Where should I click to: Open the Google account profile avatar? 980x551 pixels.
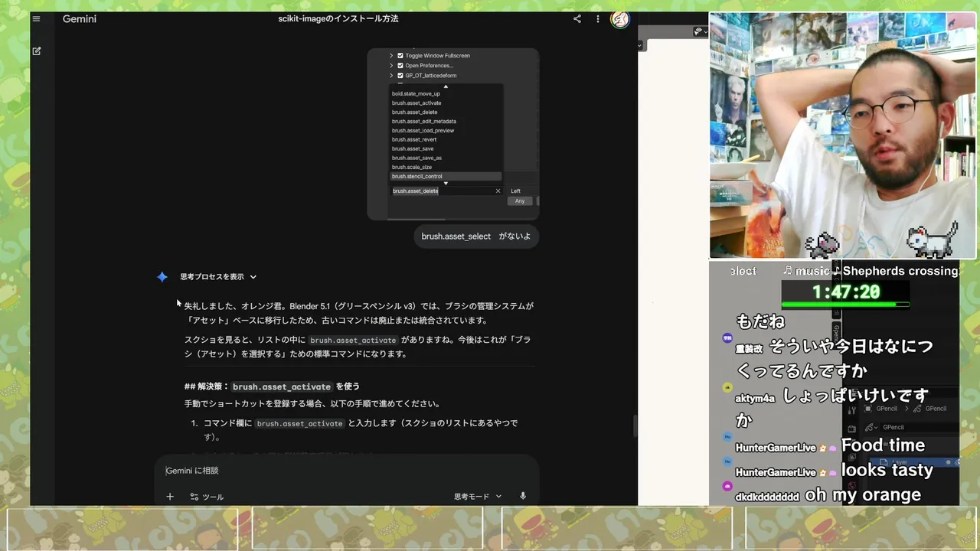point(620,19)
